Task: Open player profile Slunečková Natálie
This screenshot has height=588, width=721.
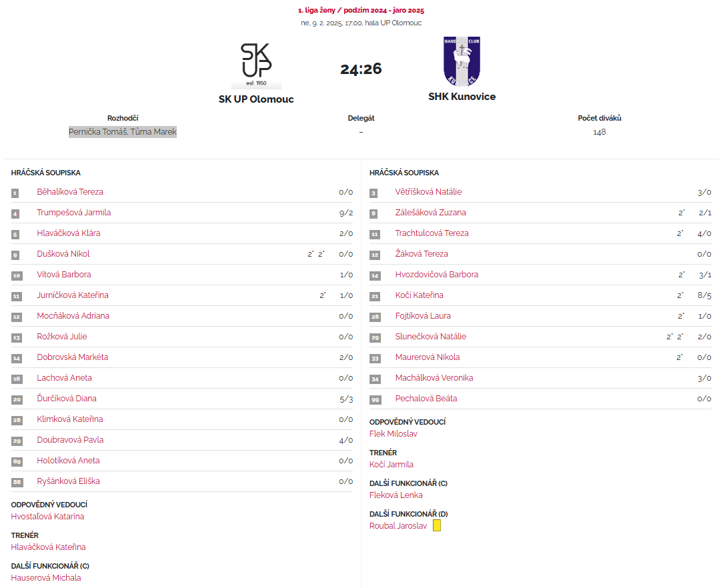Action: [x=430, y=337]
